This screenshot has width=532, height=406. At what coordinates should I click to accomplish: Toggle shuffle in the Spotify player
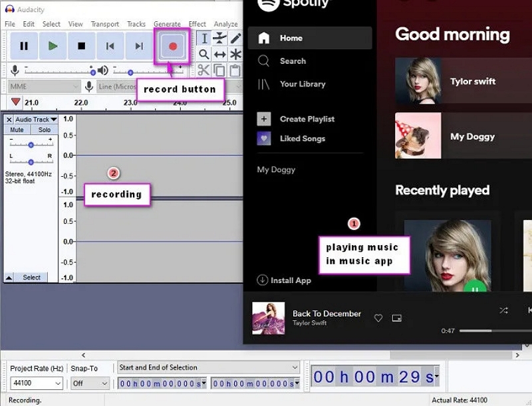[503, 310]
